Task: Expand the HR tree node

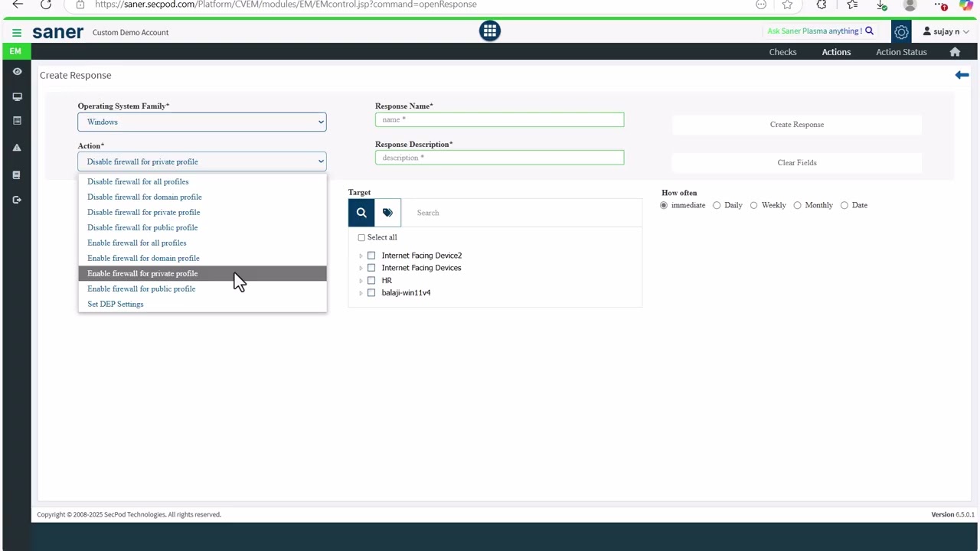Action: click(361, 281)
